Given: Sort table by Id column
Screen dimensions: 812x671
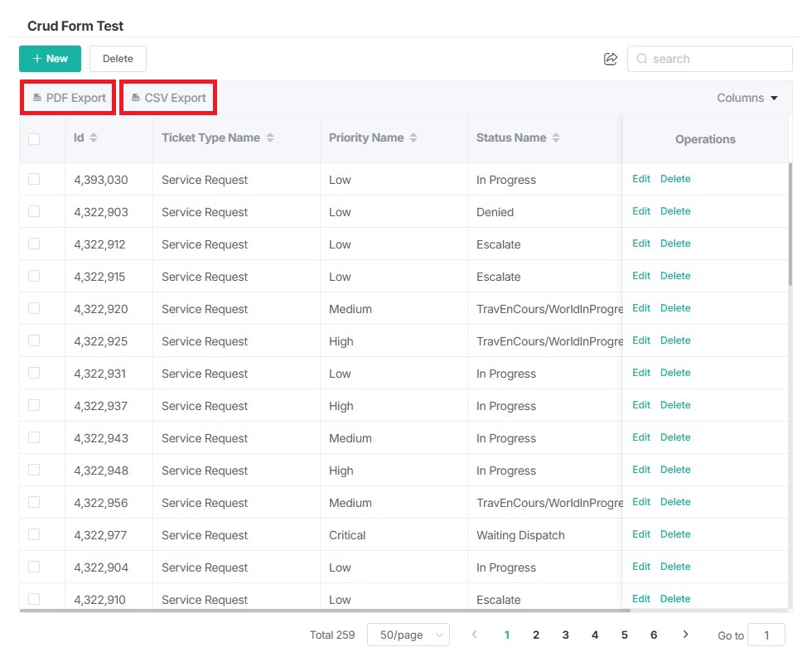Looking at the screenshot, I should pos(94,138).
